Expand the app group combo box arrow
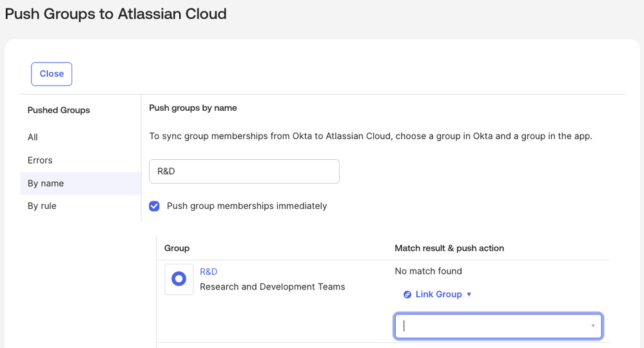This screenshot has height=348, width=644. click(x=593, y=326)
